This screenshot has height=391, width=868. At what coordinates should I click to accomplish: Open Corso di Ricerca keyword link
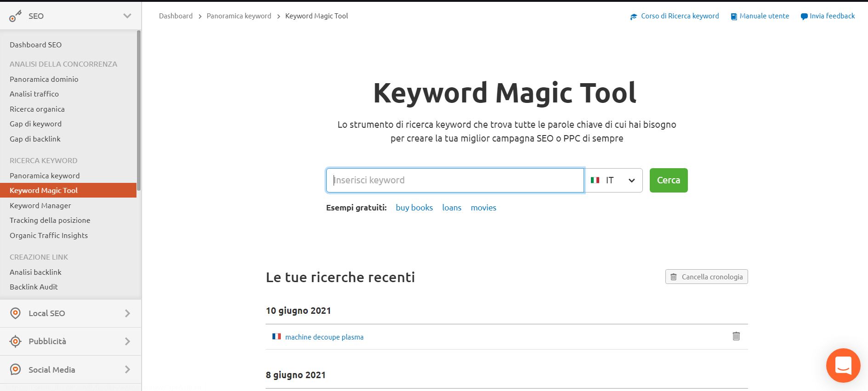(x=680, y=16)
